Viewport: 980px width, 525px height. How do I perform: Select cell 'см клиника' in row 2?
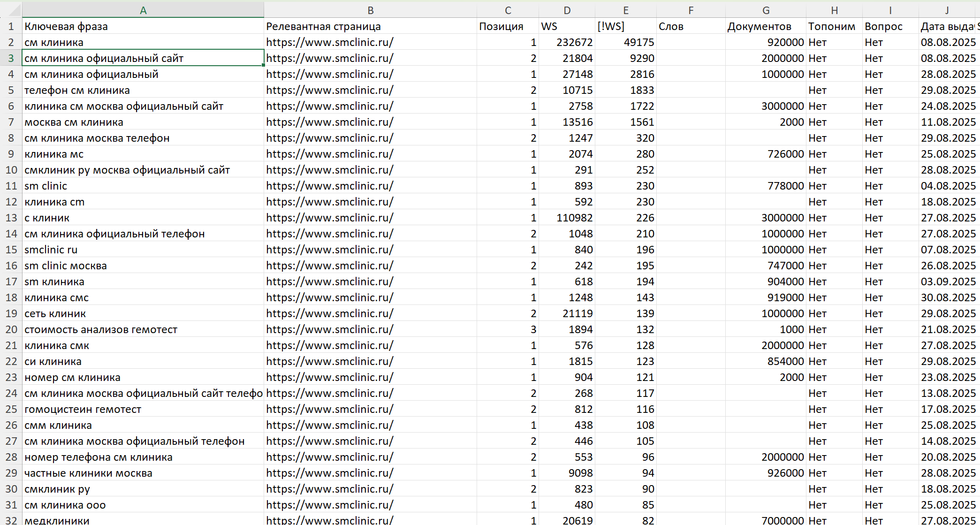click(x=143, y=42)
